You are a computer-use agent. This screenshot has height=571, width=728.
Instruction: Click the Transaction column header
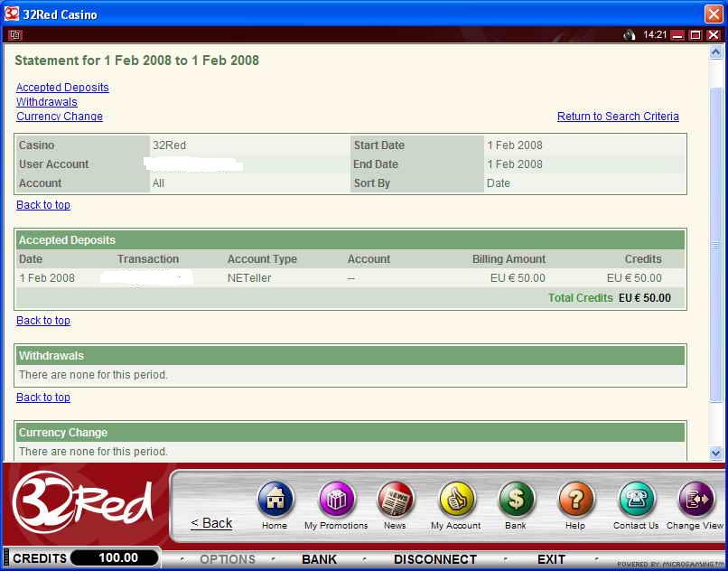[148, 258]
